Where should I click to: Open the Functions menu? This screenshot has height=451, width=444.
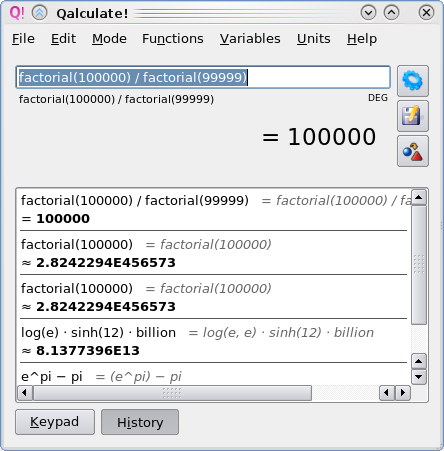click(173, 39)
